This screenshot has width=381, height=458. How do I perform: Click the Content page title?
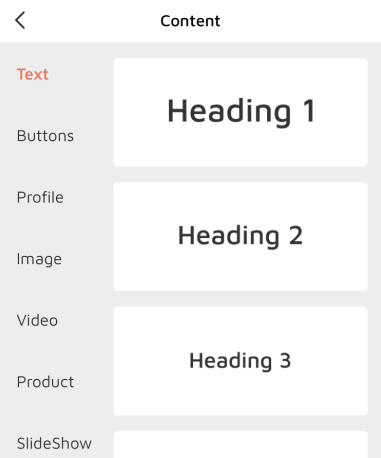pos(190,21)
